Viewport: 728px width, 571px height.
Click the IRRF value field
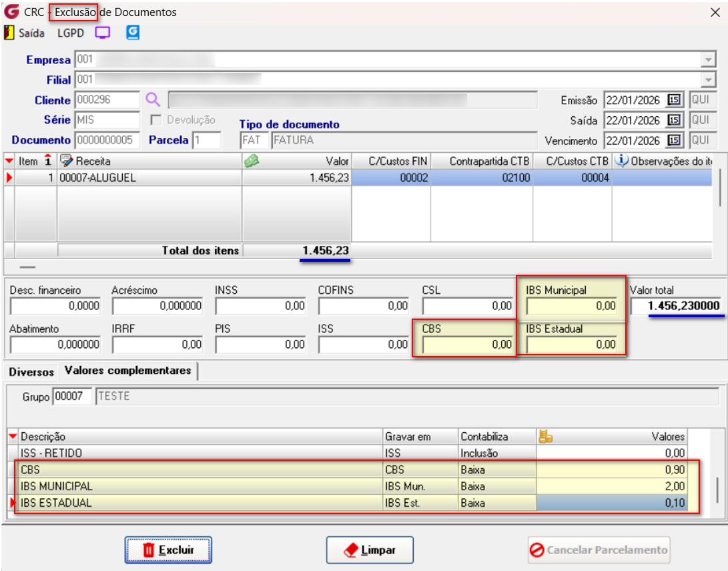tap(158, 345)
